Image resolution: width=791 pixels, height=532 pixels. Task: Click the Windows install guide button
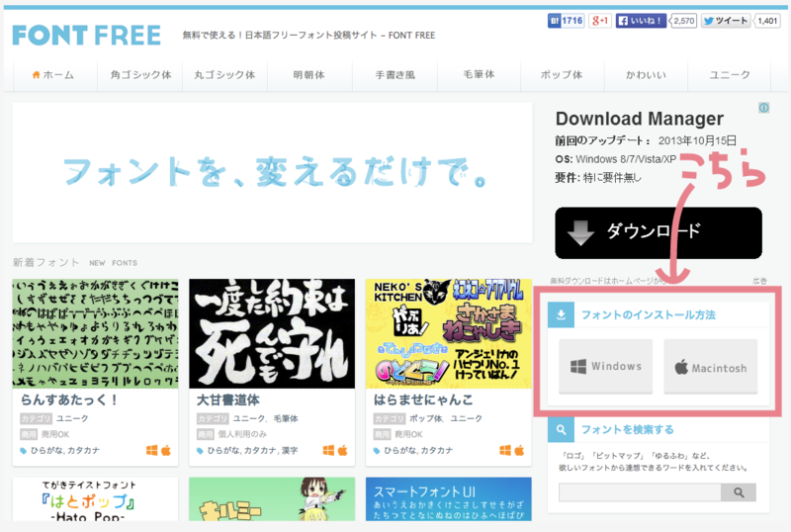click(605, 366)
